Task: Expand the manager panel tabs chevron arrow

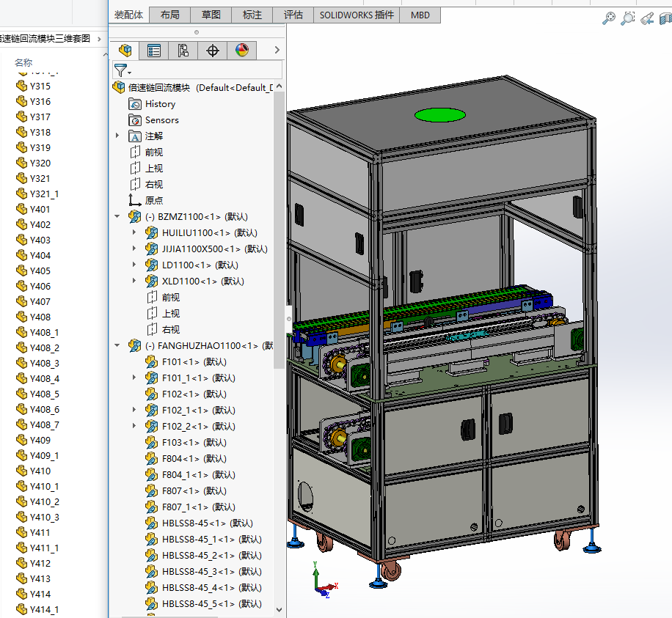Action: coord(277,50)
